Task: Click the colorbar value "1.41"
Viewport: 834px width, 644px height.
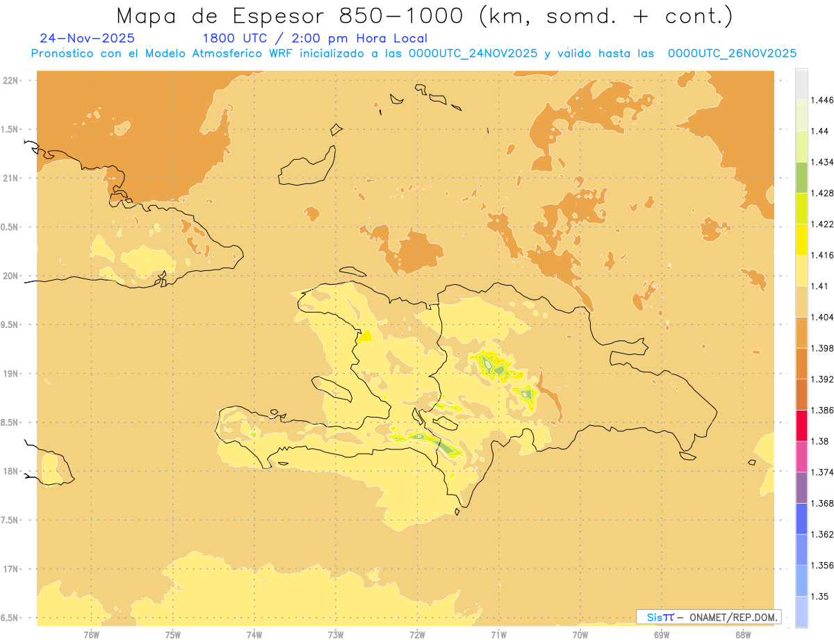Action: [x=819, y=286]
